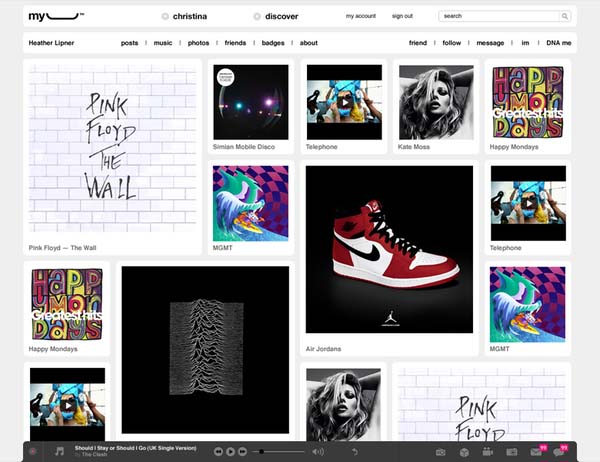Click the DNA me button

click(x=559, y=43)
